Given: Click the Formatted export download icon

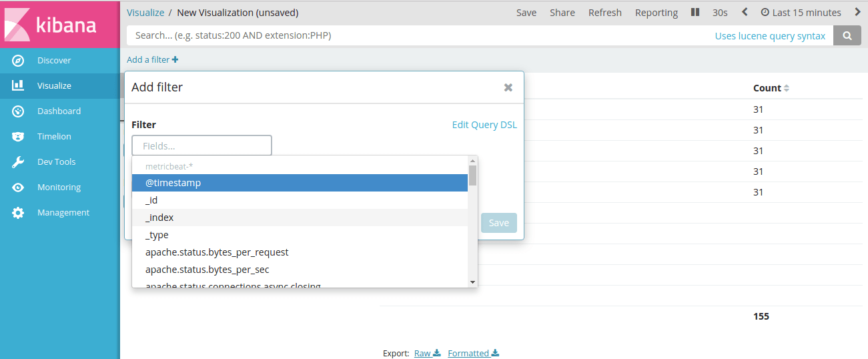Looking at the screenshot, I should (495, 353).
